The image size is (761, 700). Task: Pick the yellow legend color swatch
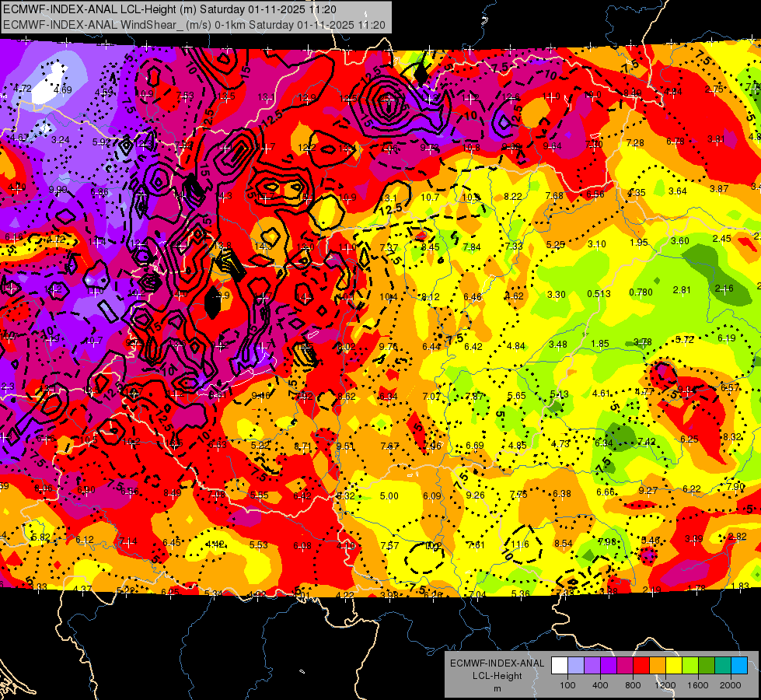674,665
